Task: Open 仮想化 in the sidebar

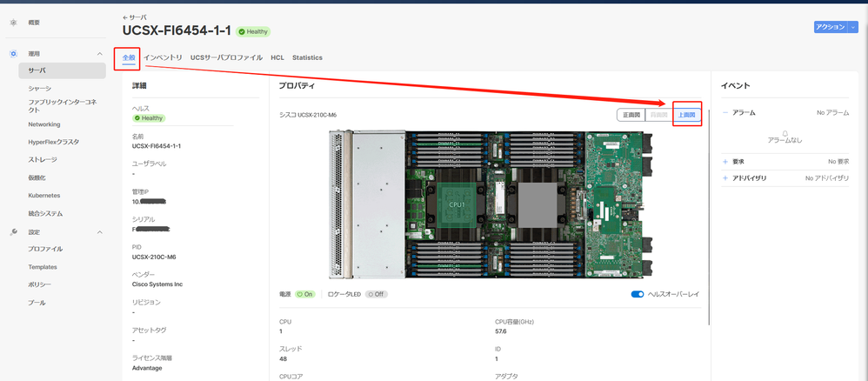Action: point(37,177)
